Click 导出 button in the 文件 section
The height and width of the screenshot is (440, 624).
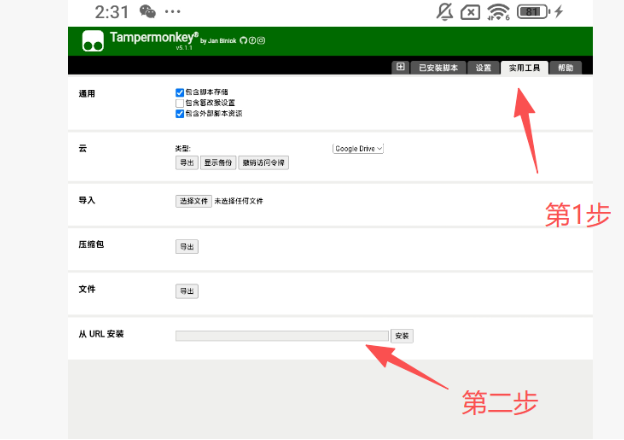tap(187, 291)
